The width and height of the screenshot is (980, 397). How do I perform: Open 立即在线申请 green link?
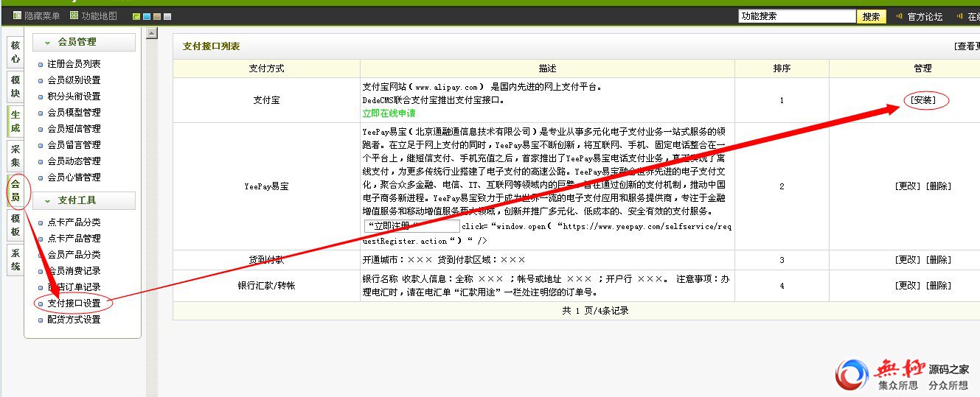(389, 113)
